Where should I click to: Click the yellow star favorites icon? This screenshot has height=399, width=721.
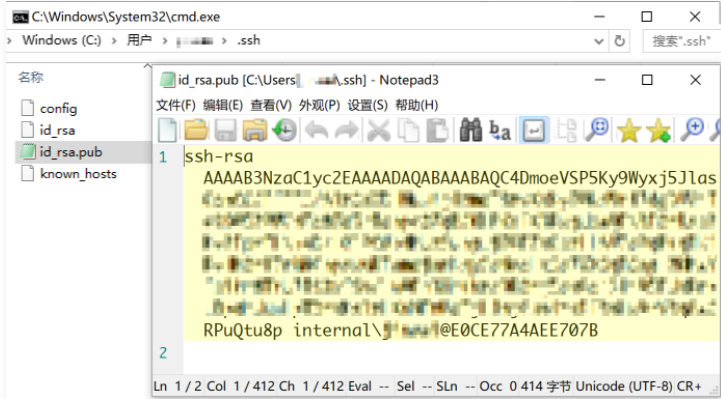(x=629, y=130)
